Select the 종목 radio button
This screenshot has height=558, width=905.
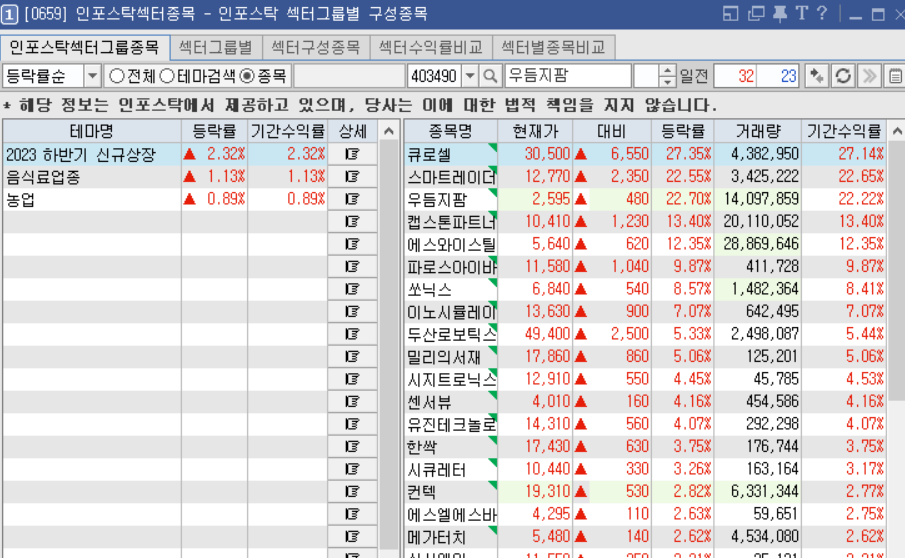[247, 76]
